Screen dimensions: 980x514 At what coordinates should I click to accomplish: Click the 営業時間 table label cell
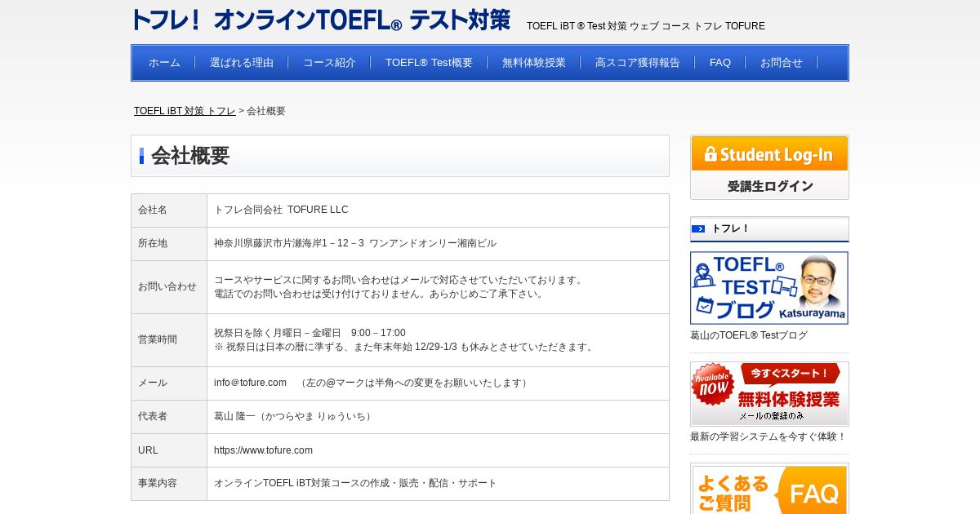[169, 340]
